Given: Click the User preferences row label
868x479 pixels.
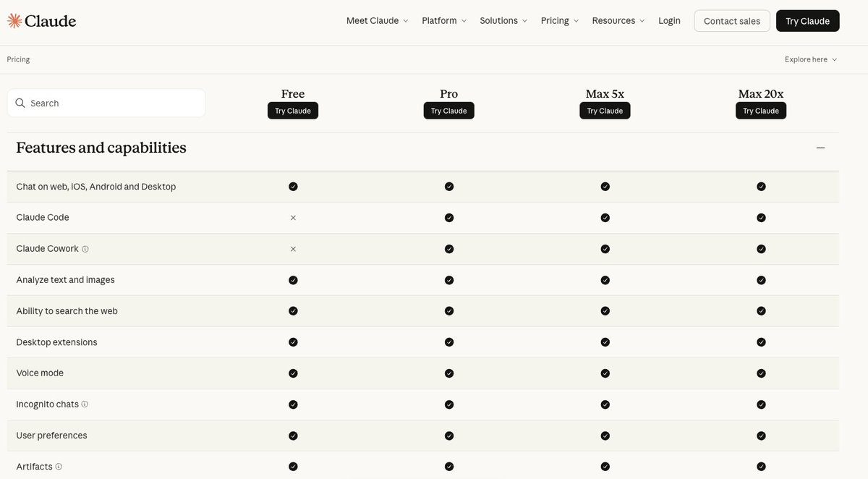Looking at the screenshot, I should 51,436.
